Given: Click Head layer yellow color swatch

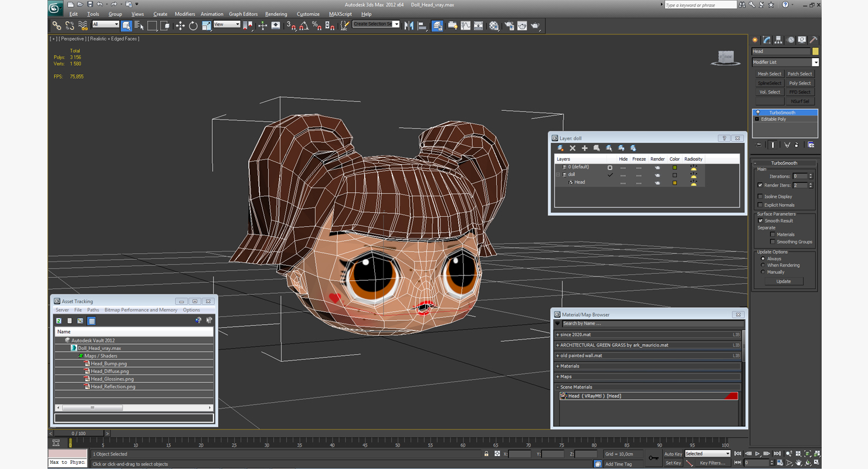Looking at the screenshot, I should tap(674, 183).
